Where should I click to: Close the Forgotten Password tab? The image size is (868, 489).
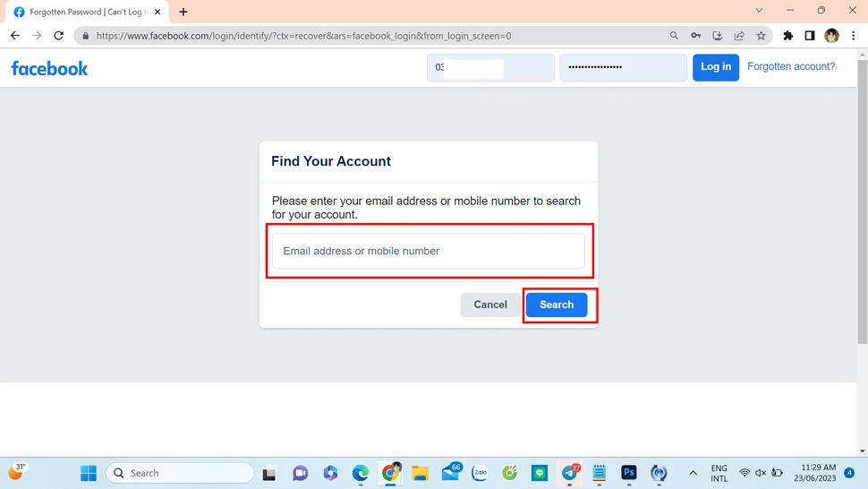click(x=157, y=12)
